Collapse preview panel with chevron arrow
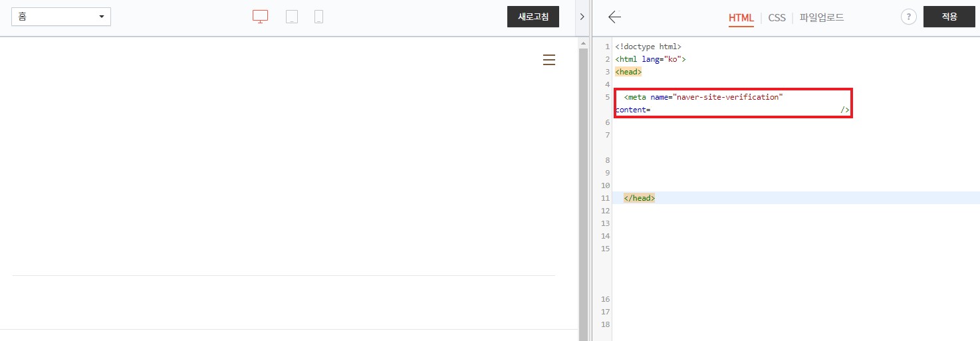This screenshot has width=980, height=341. click(x=582, y=17)
